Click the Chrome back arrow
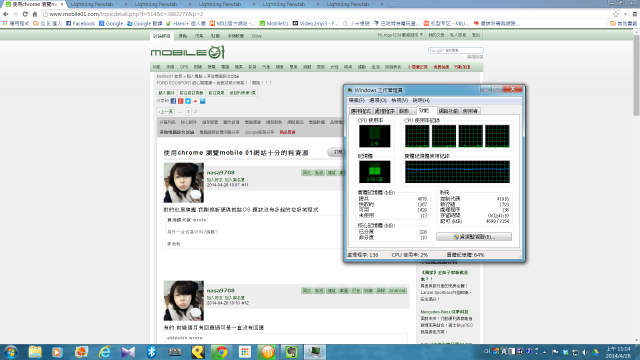Screen dimensions: 640x360 pyautogui.click(x=6, y=14)
